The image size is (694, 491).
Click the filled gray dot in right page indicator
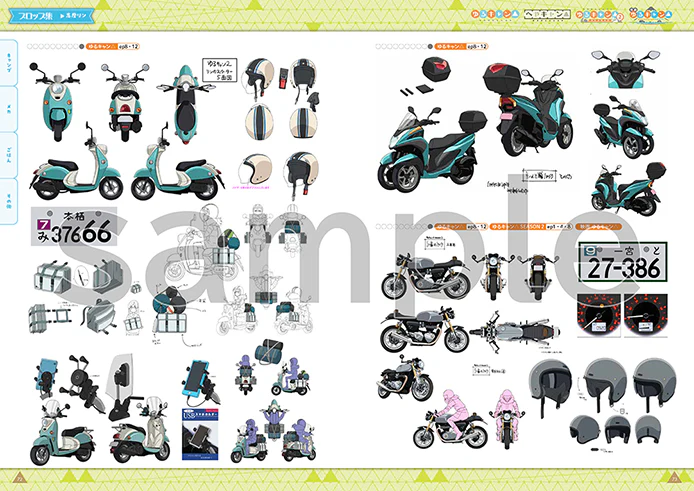(430, 46)
